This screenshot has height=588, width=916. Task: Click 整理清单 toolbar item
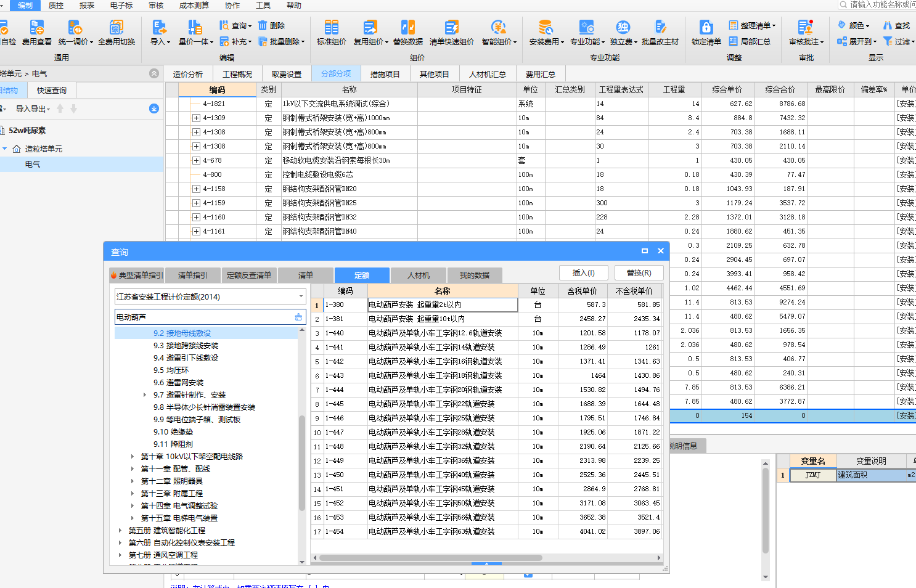pyautogui.click(x=752, y=25)
